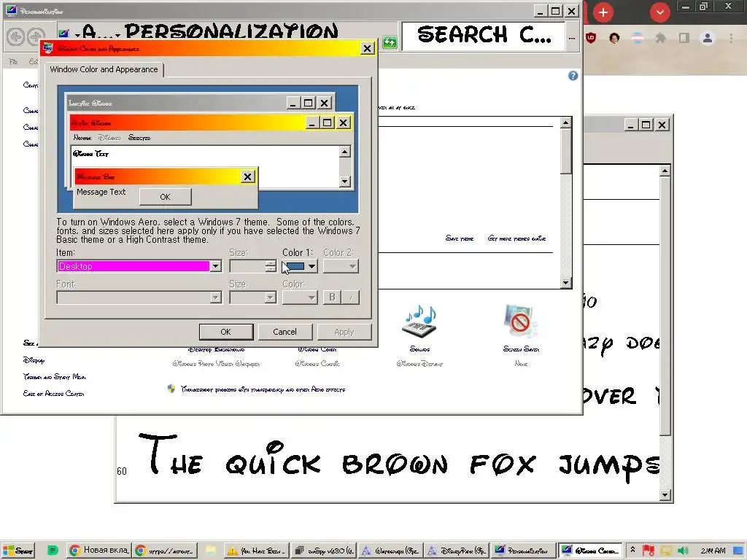
Task: Open the Color 1 dropdown swatch
Action: click(300, 266)
